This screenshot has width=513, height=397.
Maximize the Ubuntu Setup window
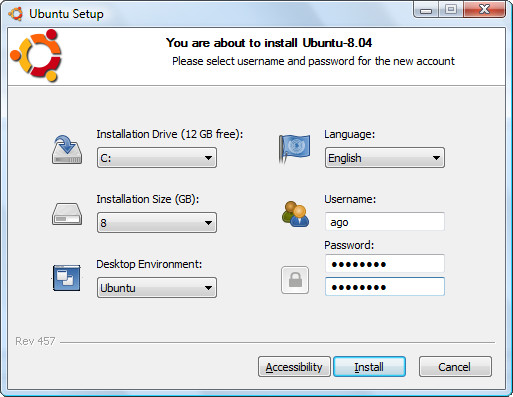click(x=451, y=9)
